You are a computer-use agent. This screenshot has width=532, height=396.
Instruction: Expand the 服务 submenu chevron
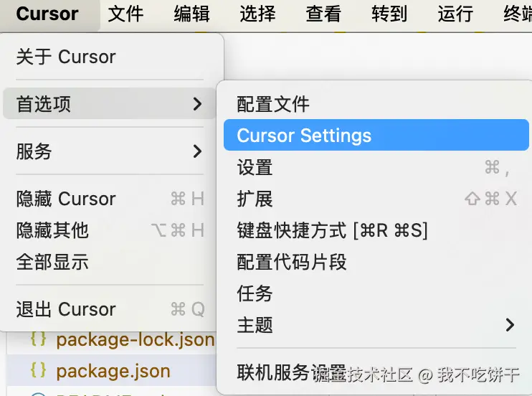click(x=197, y=151)
